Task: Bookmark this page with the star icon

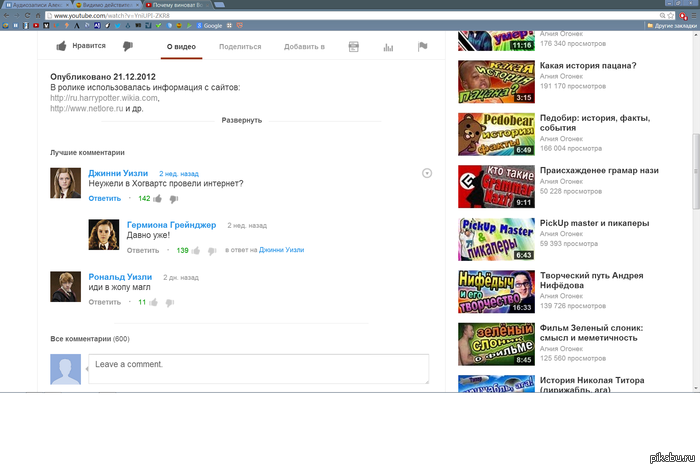Action: [671, 15]
